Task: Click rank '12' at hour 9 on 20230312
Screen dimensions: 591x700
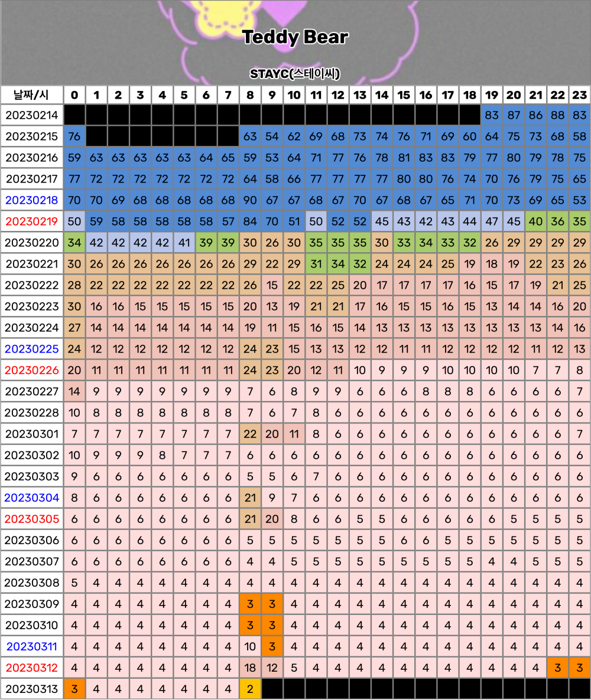Action: pyautogui.click(x=272, y=668)
